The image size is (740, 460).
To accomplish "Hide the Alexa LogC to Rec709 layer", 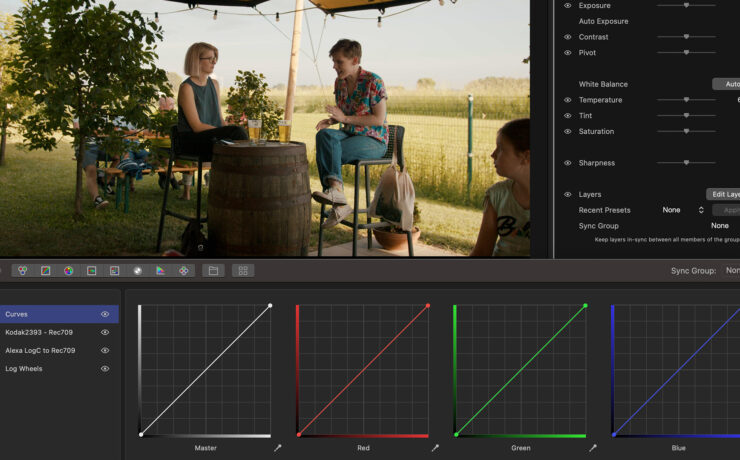I will click(x=105, y=351).
